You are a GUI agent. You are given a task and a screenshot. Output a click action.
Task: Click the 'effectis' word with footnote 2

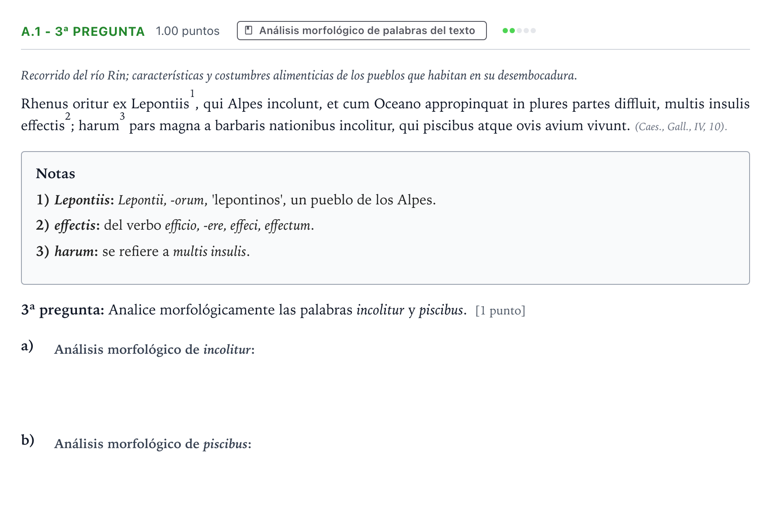click(43, 126)
